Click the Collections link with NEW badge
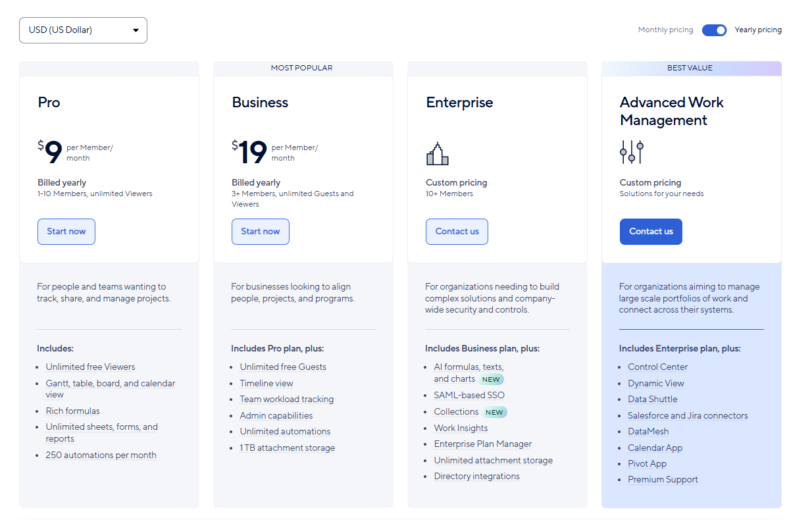This screenshot has width=812, height=520. (456, 411)
